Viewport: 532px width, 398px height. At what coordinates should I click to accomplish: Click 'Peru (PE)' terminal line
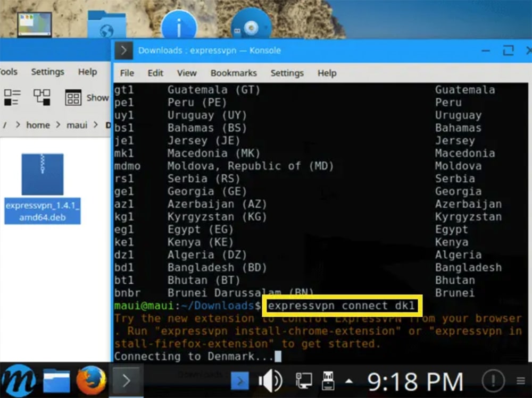tap(197, 103)
